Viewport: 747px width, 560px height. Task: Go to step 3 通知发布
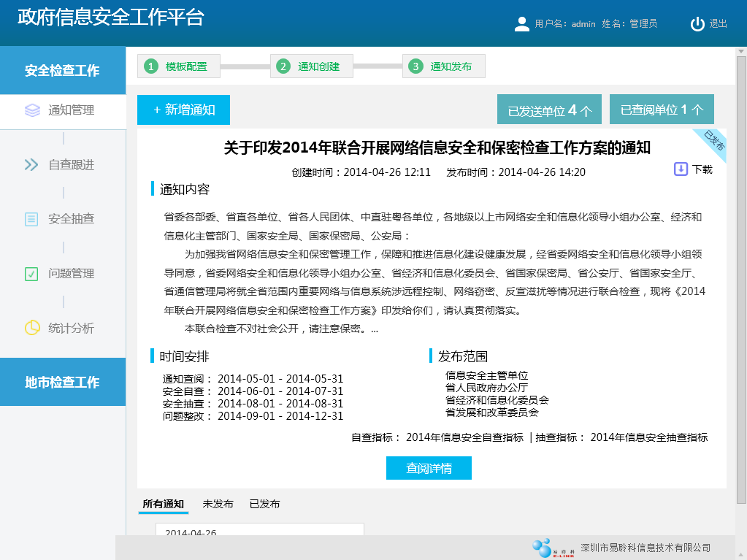443,66
